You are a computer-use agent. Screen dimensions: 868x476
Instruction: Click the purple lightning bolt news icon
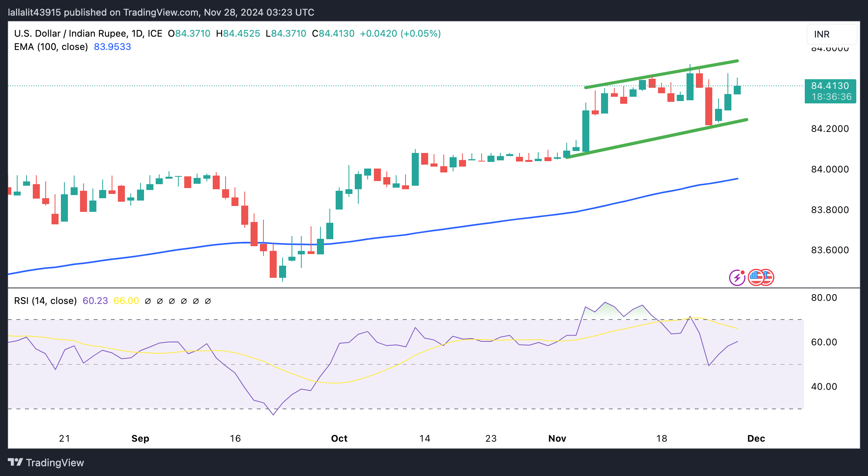736,278
